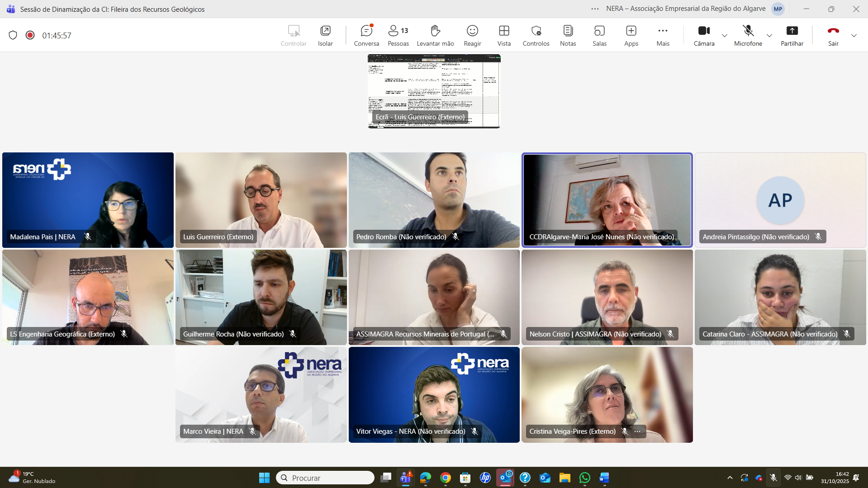This screenshot has width=868, height=488.
Task: Select Luis Guerreiro's shared screen thumbnail
Action: coord(434,91)
